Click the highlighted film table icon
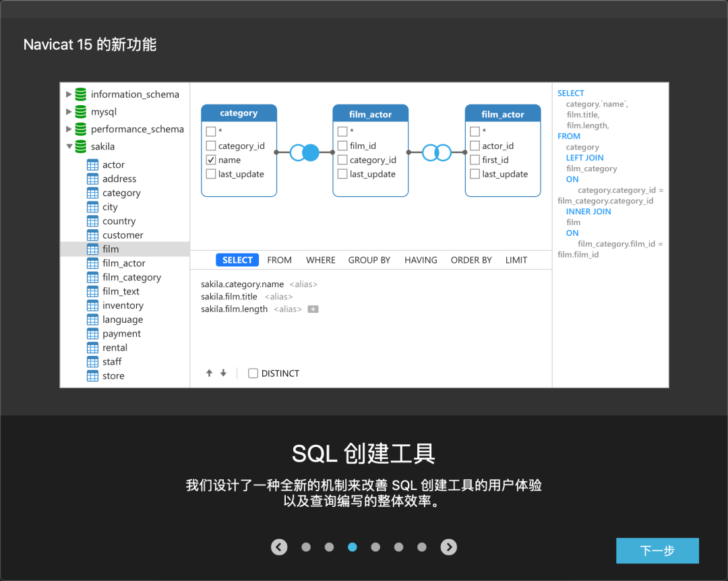The width and height of the screenshot is (728, 581). 93,249
